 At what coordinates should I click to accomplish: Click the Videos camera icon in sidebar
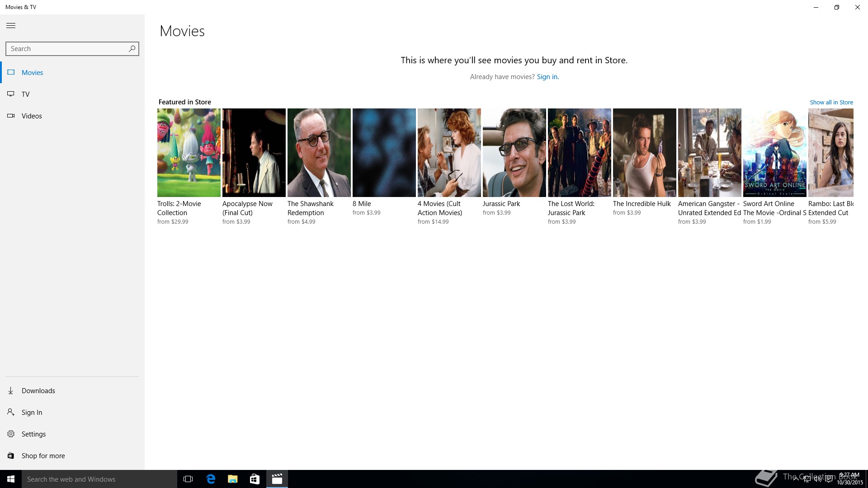point(11,116)
